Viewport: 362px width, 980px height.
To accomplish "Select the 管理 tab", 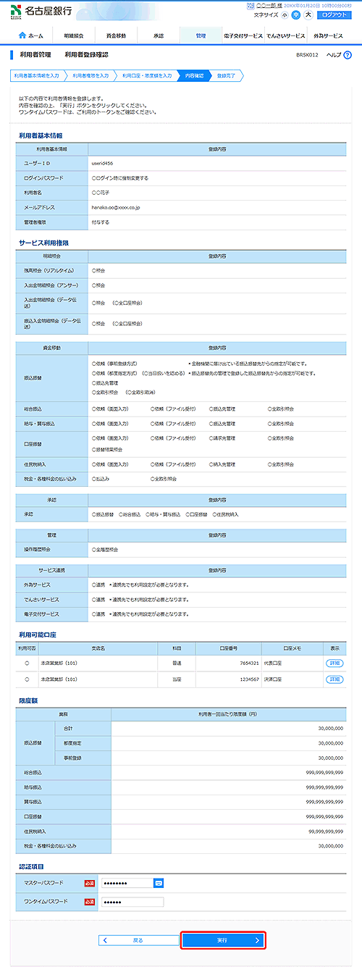I will [x=201, y=35].
